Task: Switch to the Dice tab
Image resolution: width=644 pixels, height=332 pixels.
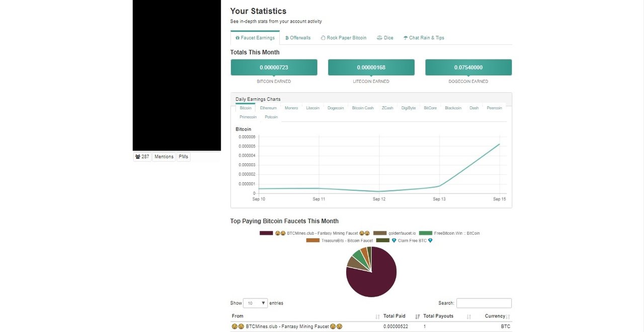Action: coord(385,38)
